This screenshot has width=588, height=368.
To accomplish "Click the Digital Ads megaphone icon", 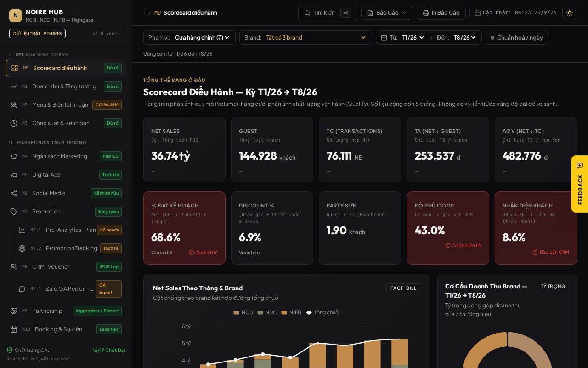I will pyautogui.click(x=14, y=175).
